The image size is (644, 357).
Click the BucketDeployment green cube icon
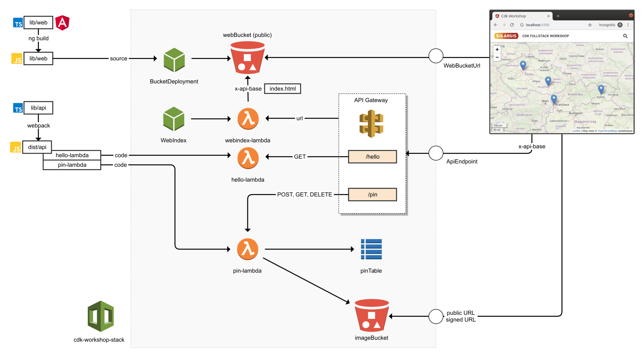174,60
